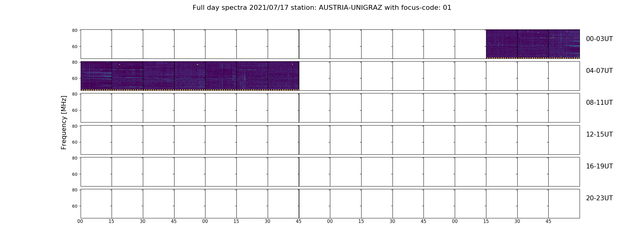Screen dimensions: 644x245
Task: Click the '80' tick of the 16-19UT row
Action: 75,158
